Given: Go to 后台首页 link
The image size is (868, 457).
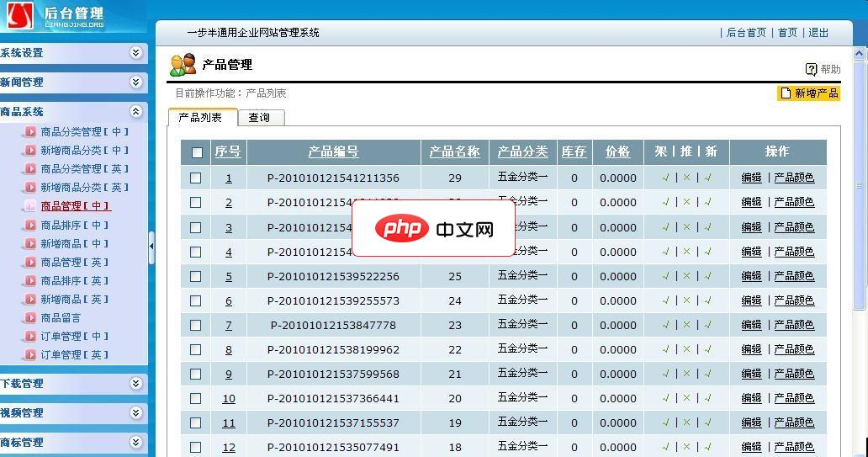Looking at the screenshot, I should 746,33.
